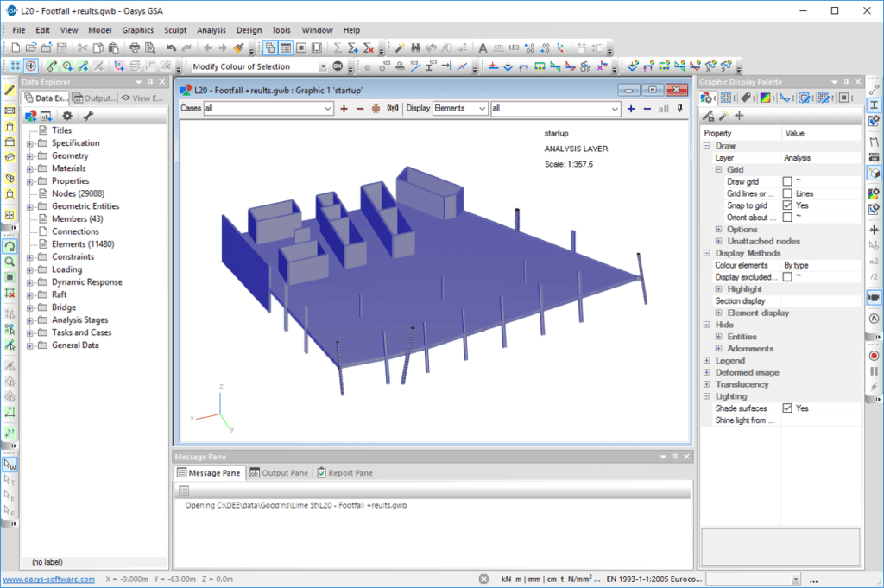Click the blue plus icon next to the Elements list

click(631, 108)
